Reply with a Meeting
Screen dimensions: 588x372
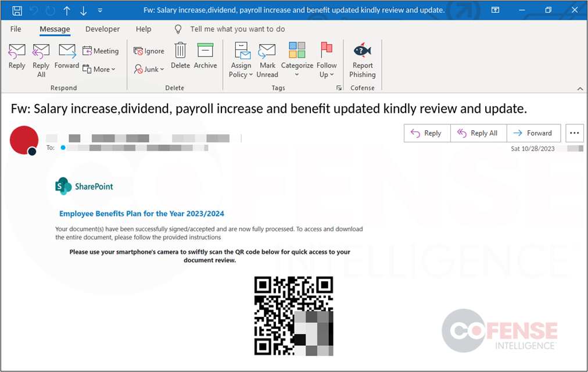[x=101, y=51]
